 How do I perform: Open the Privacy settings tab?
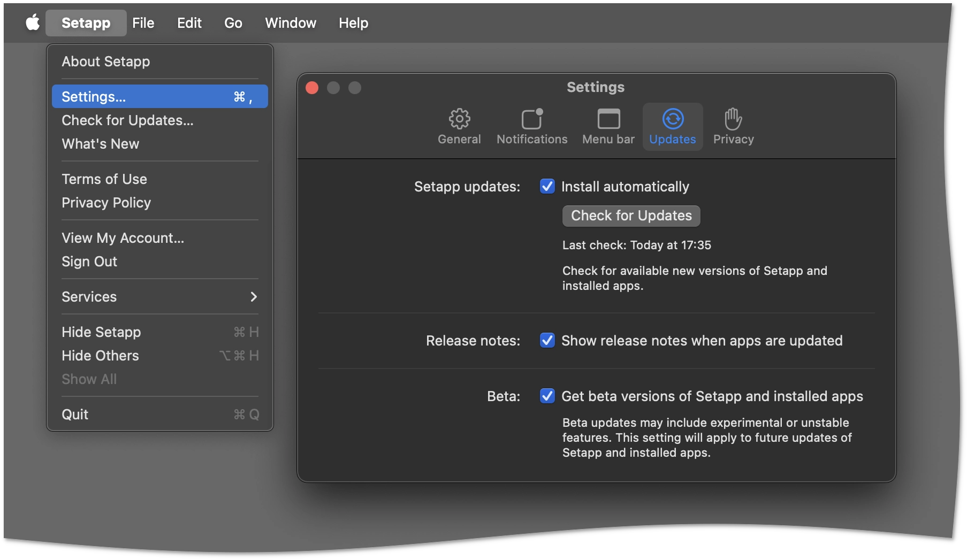733,127
